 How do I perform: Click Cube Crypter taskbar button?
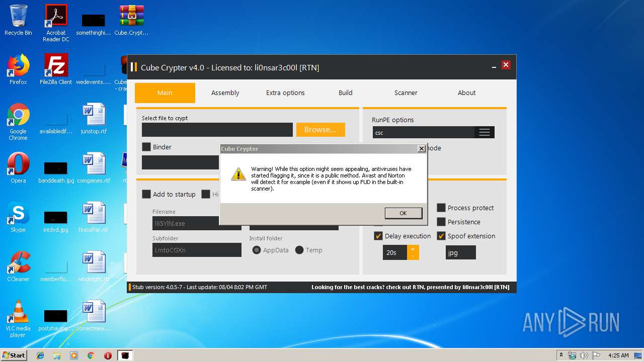tap(125, 355)
